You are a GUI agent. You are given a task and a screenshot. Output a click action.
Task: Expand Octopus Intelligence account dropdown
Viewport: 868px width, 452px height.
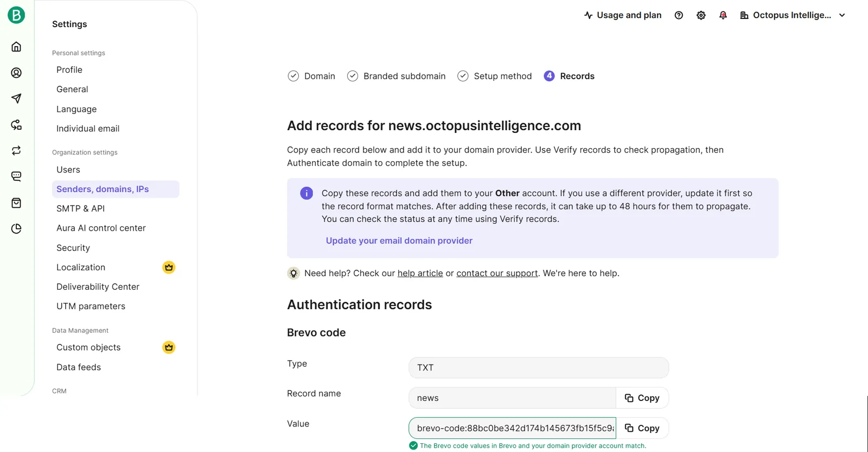[x=793, y=15]
